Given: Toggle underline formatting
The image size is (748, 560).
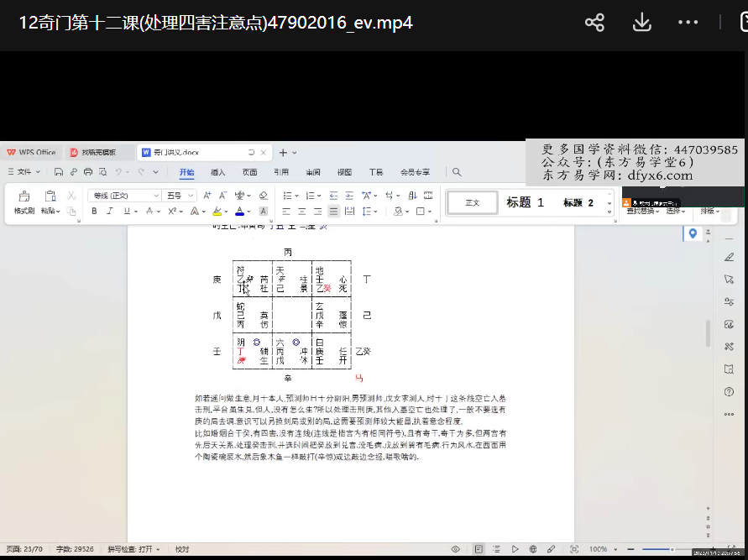Looking at the screenshot, I should pyautogui.click(x=127, y=212).
